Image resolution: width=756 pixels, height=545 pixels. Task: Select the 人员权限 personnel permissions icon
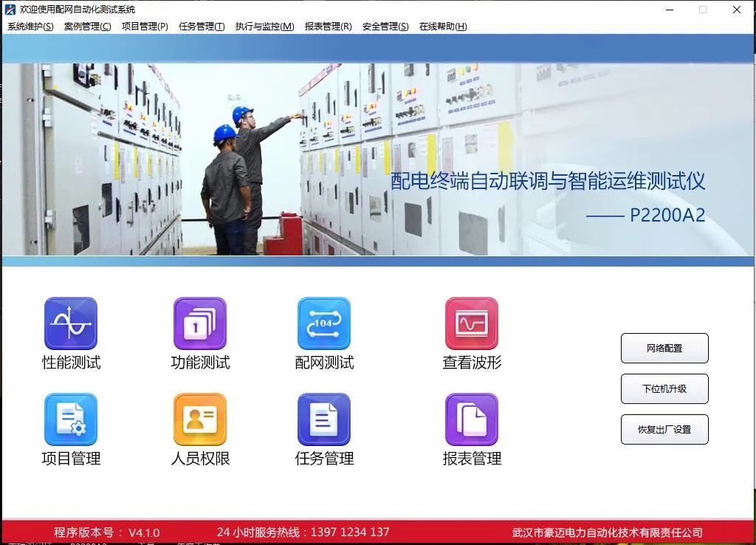coord(199,419)
